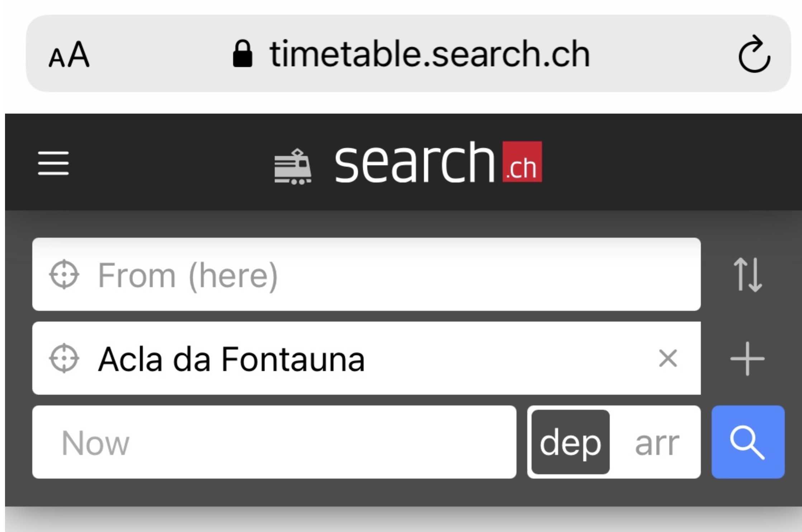802x532 pixels.
Task: Swap origin and destination with arrows icon
Action: pyautogui.click(x=747, y=275)
